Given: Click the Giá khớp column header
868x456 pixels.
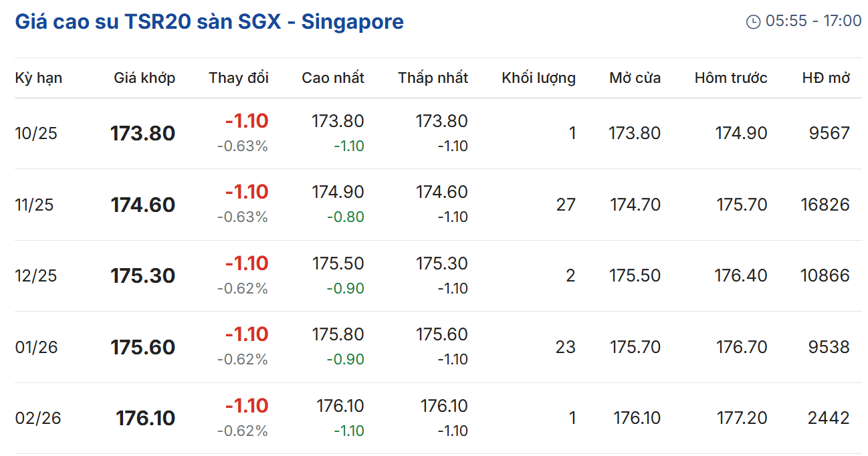Looking at the screenshot, I should 144,78.
